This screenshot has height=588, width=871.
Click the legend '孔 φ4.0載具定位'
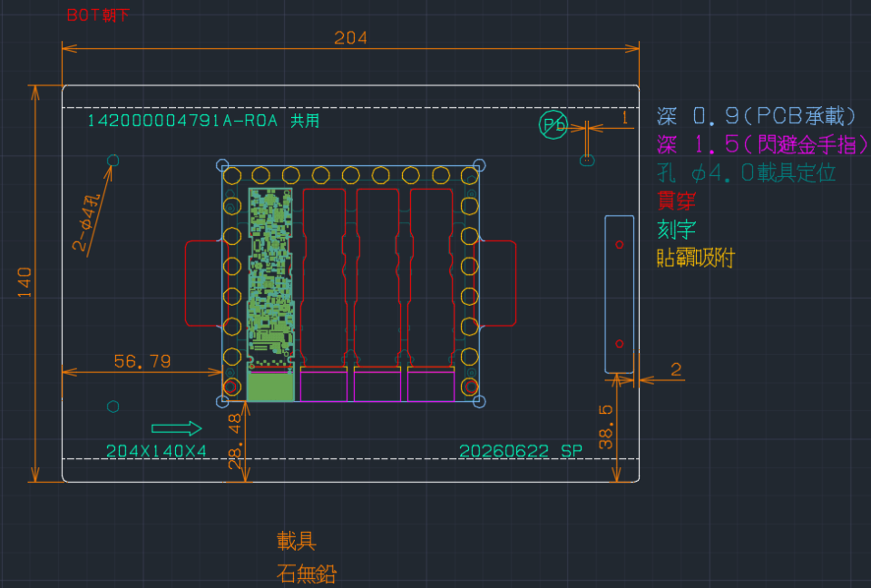point(746,172)
